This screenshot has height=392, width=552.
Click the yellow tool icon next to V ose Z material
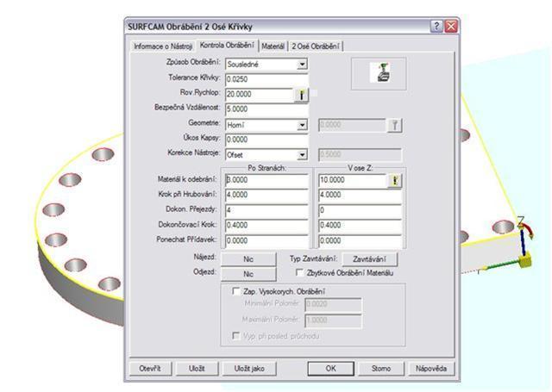click(x=395, y=181)
